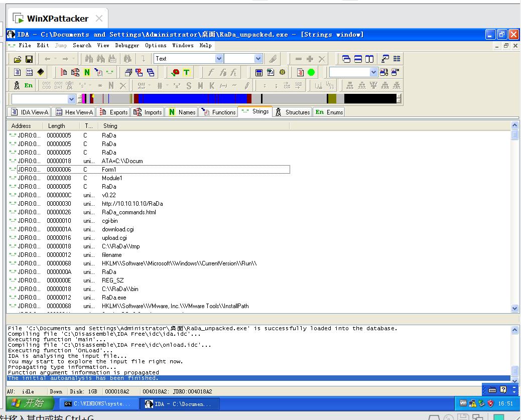The height and width of the screenshot is (420, 521).
Task: Switch to the Names tab
Action: [182, 112]
